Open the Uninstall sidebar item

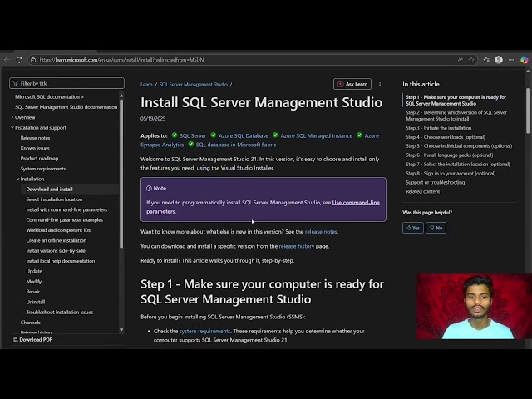point(36,302)
